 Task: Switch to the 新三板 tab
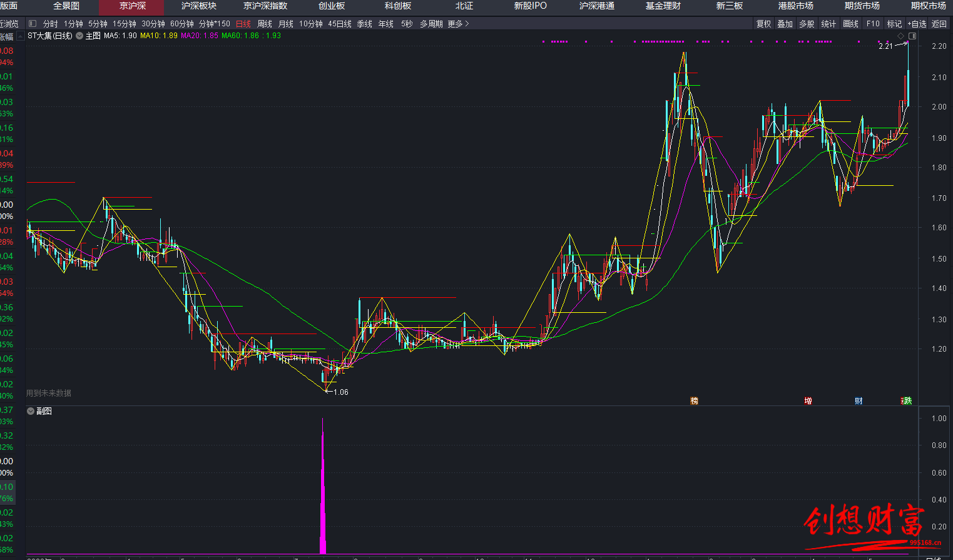tap(730, 6)
